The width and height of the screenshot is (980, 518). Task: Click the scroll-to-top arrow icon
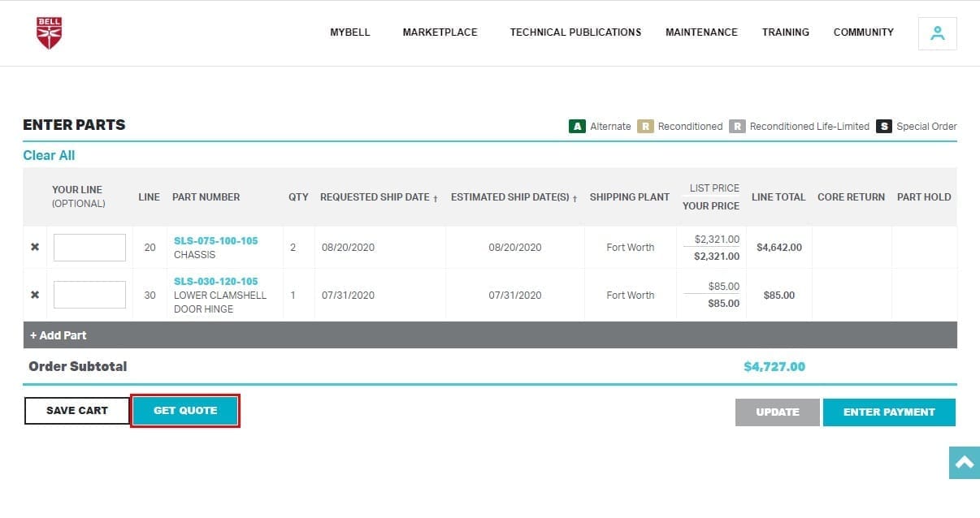click(964, 463)
